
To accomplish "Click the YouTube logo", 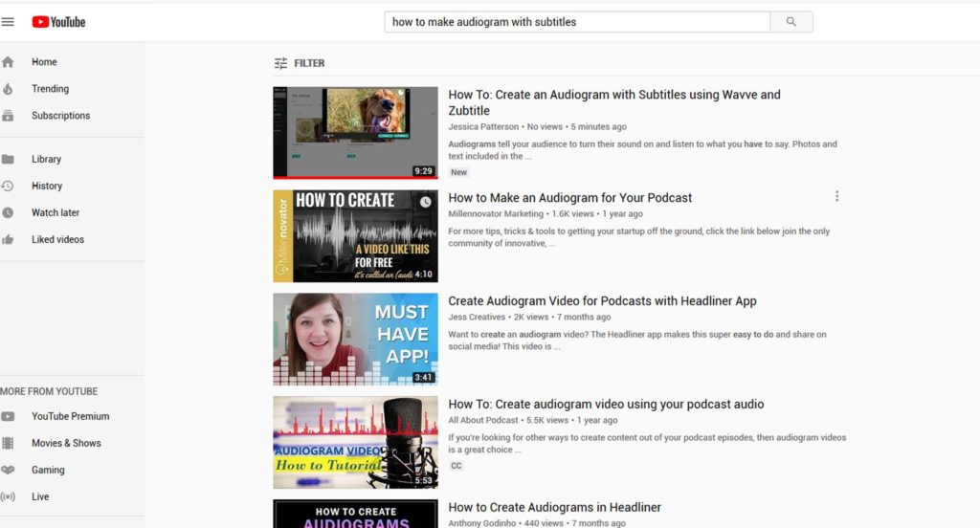I will point(58,22).
